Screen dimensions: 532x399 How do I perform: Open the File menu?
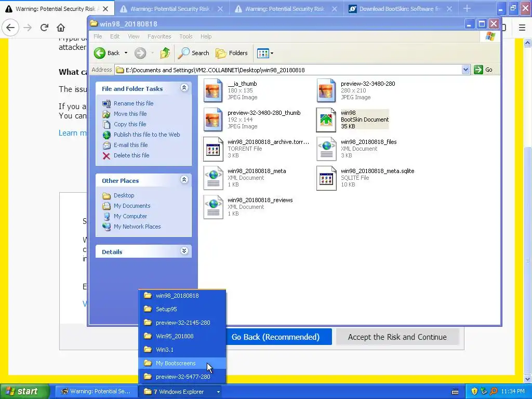(x=98, y=36)
